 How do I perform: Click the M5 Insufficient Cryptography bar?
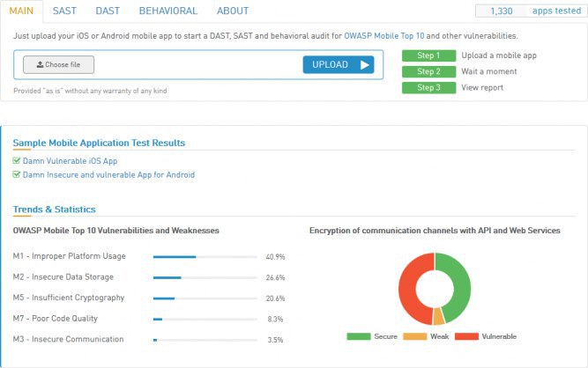tap(205, 298)
